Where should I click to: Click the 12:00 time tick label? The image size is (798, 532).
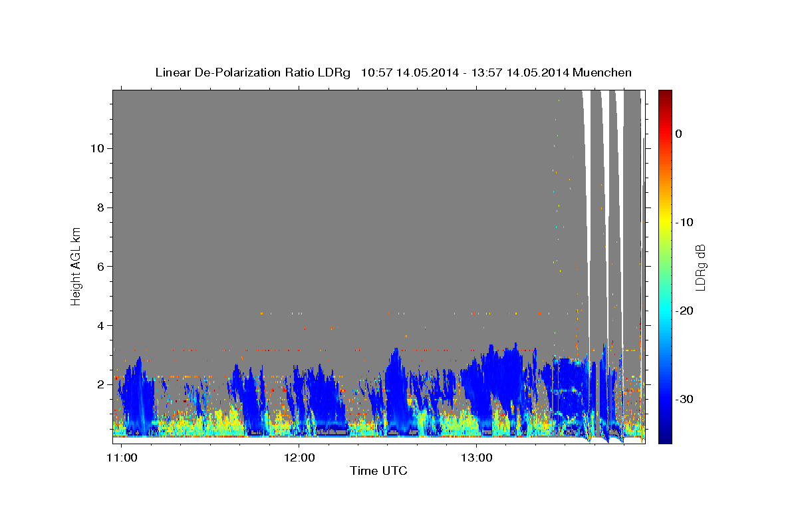(x=299, y=458)
